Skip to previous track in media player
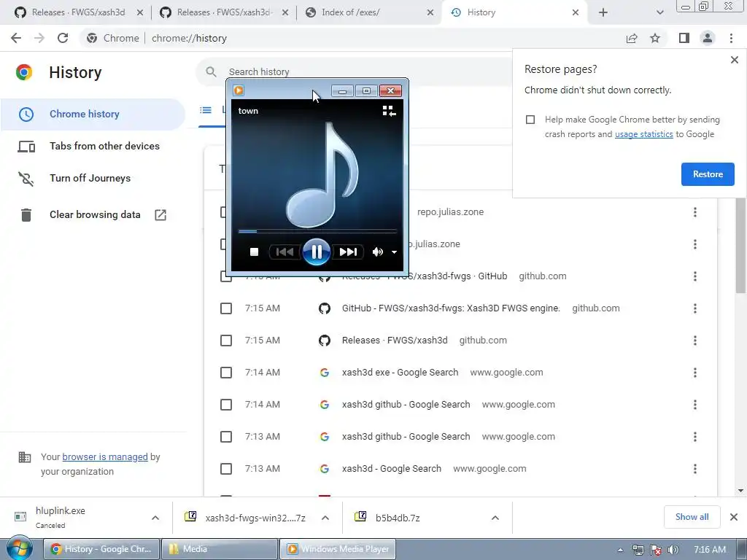 pos(285,252)
